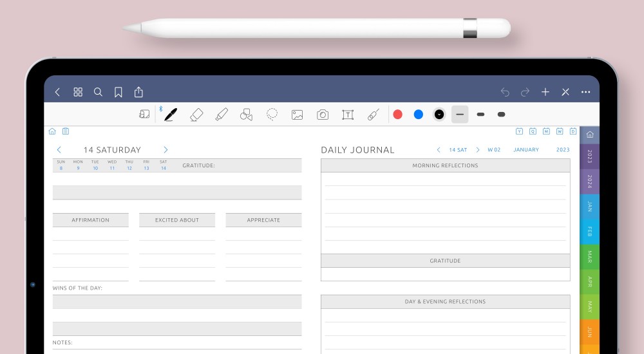Jump to Tuesday 10 in the week strip

(x=95, y=165)
